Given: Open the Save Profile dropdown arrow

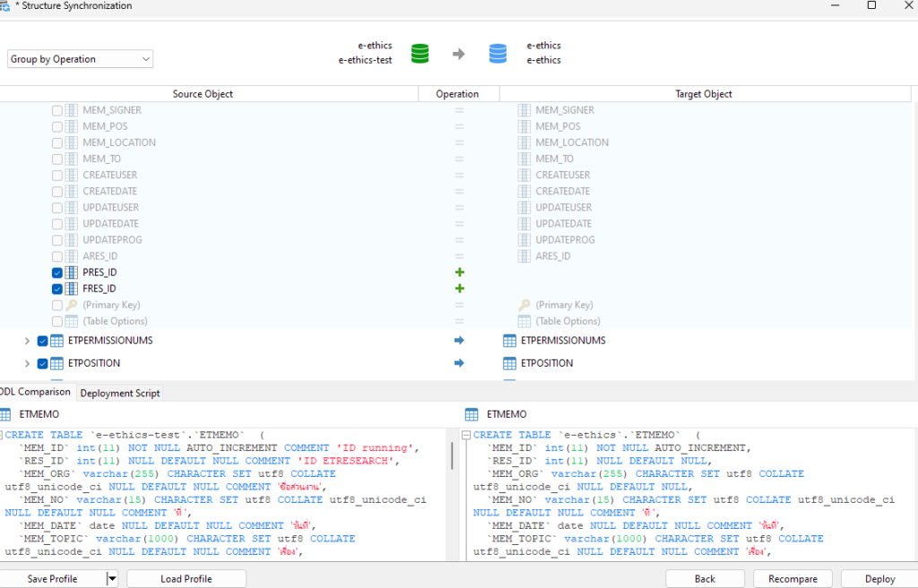Looking at the screenshot, I should (x=112, y=579).
